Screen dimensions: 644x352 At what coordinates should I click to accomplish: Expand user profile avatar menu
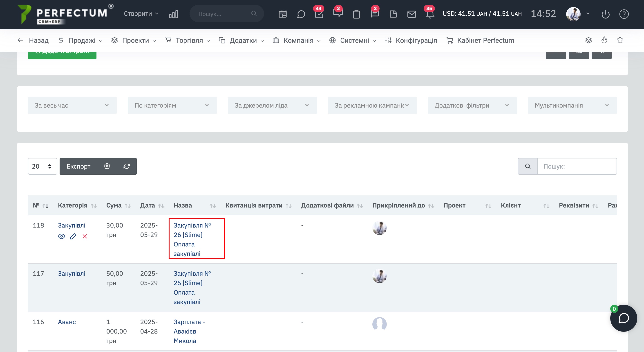click(x=578, y=14)
